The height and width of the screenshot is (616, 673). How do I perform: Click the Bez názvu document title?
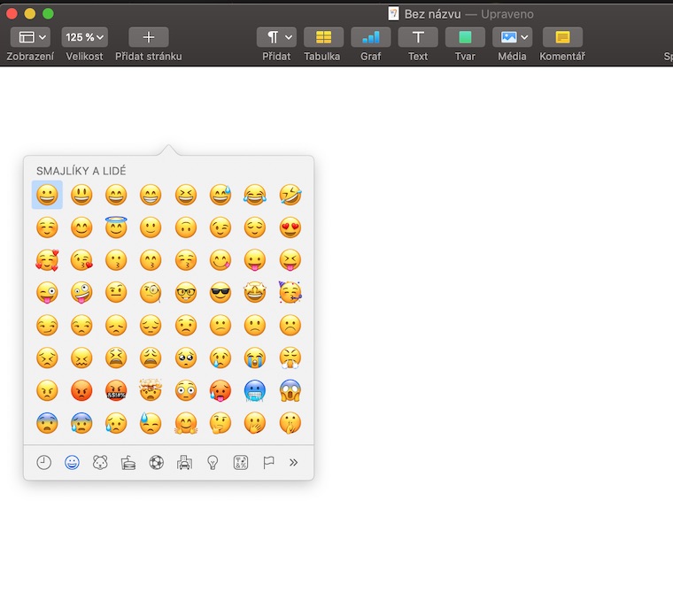[432, 14]
